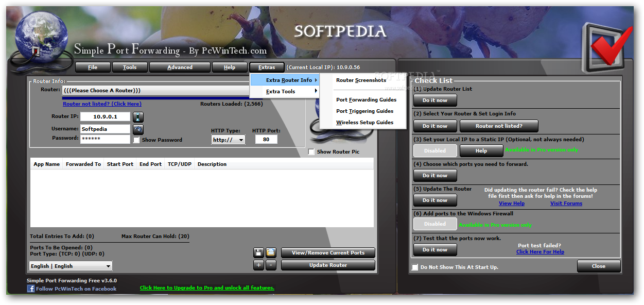Click the Facebook icon at bottom left
This screenshot has height=305, width=644.
point(30,289)
